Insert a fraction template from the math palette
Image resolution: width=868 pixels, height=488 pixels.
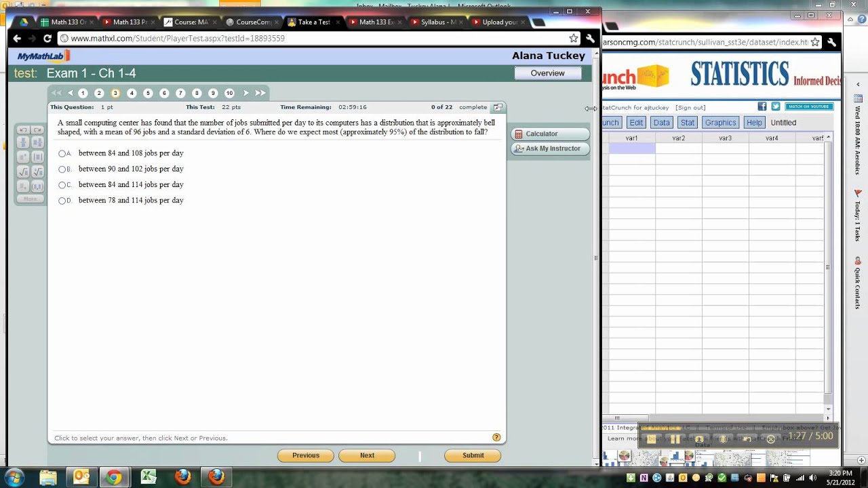[x=23, y=143]
